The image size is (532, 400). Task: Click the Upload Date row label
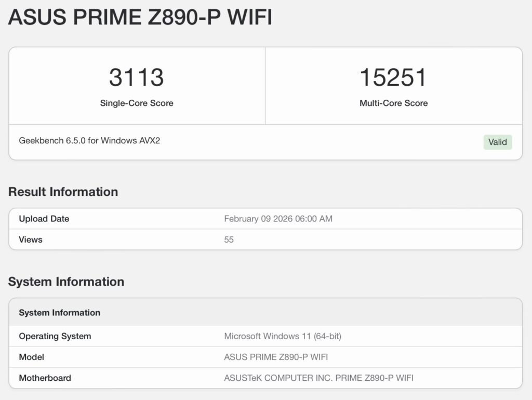tap(44, 219)
